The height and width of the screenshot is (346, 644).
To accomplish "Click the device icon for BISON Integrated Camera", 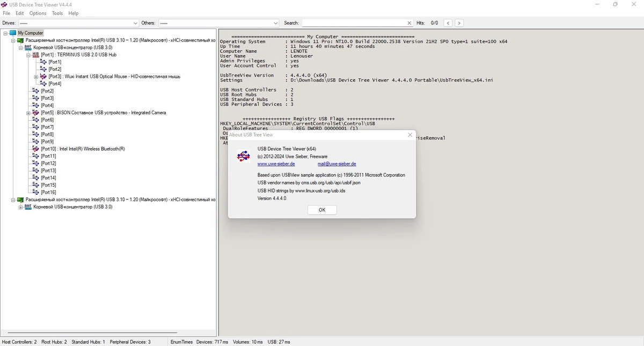I will coord(36,113).
